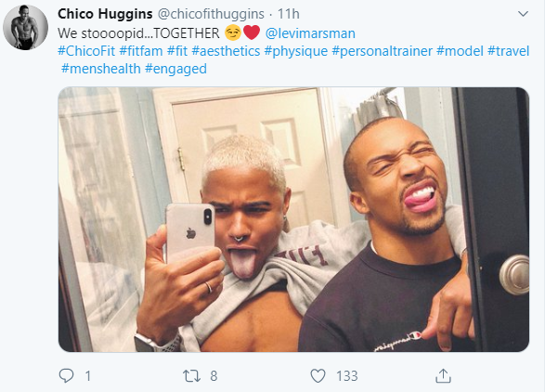The image size is (545, 392).
Task: Open the 11h tweet timestamp
Action: [x=289, y=14]
